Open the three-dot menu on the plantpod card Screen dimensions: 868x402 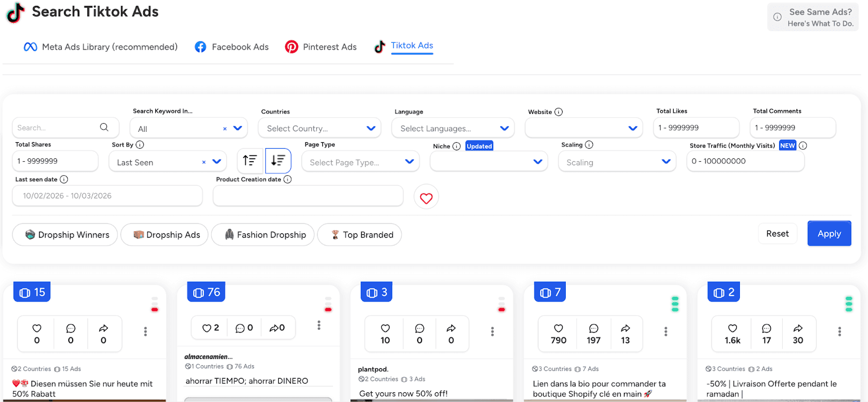click(493, 331)
